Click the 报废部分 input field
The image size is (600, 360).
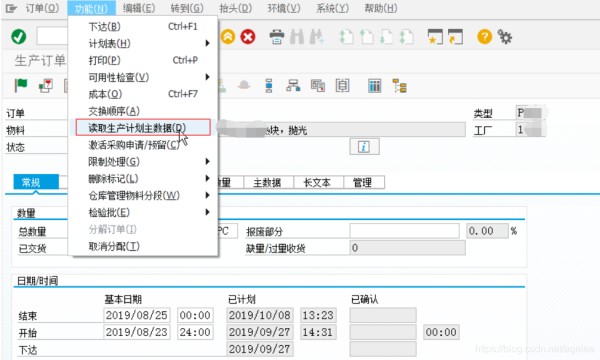click(x=404, y=231)
